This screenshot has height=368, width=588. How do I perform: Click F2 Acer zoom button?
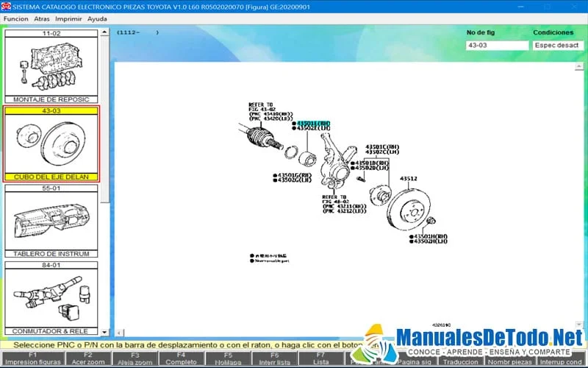click(x=88, y=358)
